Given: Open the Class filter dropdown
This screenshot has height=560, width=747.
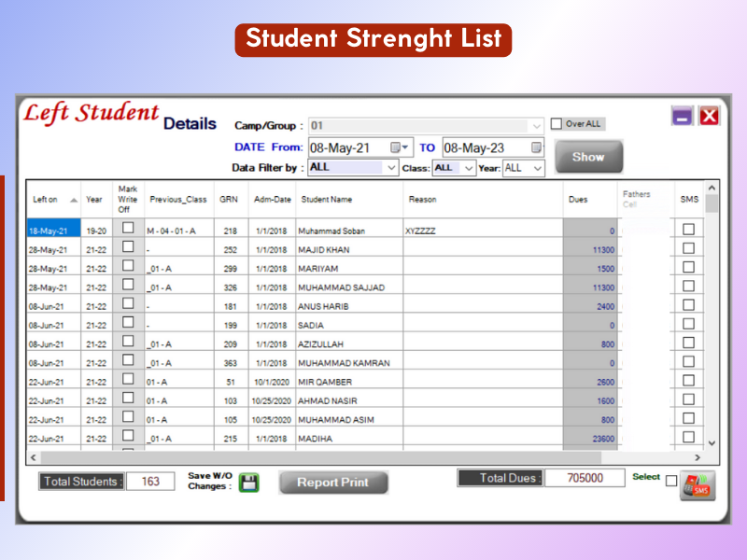Looking at the screenshot, I should point(469,168).
